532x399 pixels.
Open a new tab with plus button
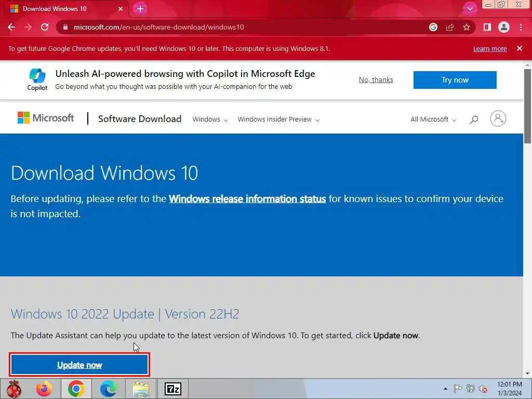140,9
